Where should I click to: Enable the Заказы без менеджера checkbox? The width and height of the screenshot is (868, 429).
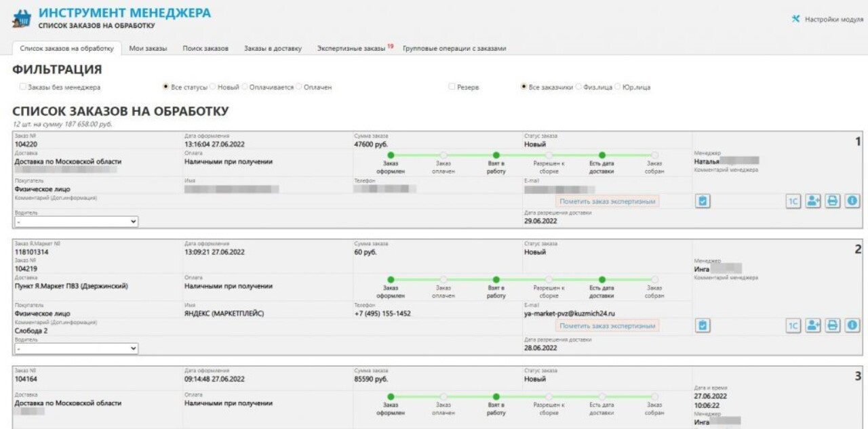(23, 87)
